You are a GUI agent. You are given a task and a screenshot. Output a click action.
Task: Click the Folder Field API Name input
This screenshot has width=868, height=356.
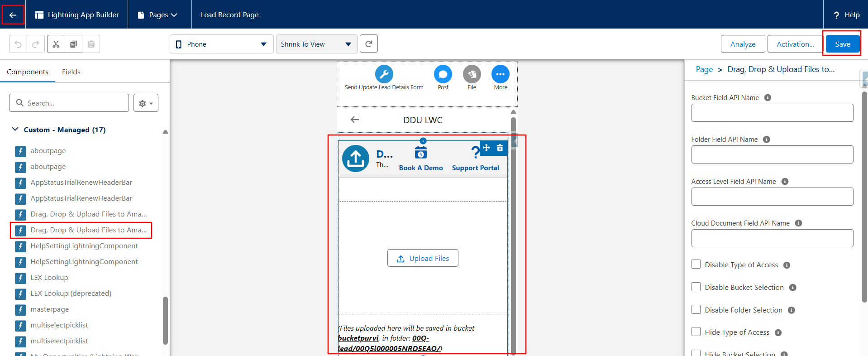point(772,154)
